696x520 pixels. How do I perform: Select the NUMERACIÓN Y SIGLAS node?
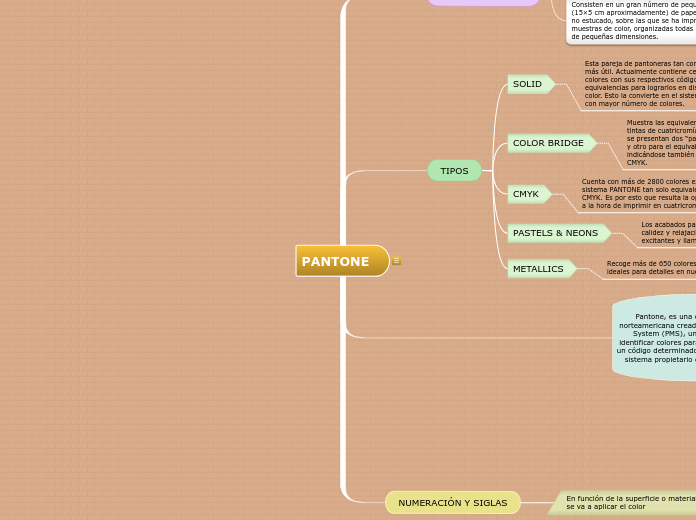(x=453, y=503)
